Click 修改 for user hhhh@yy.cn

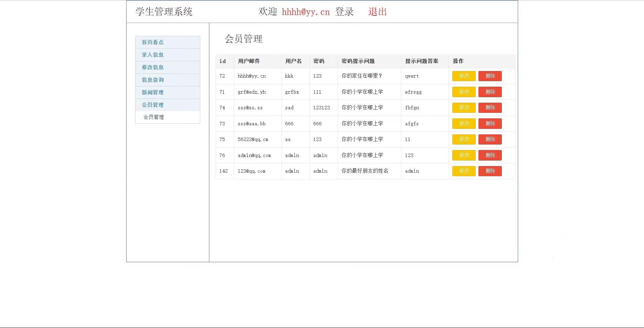[x=464, y=76]
